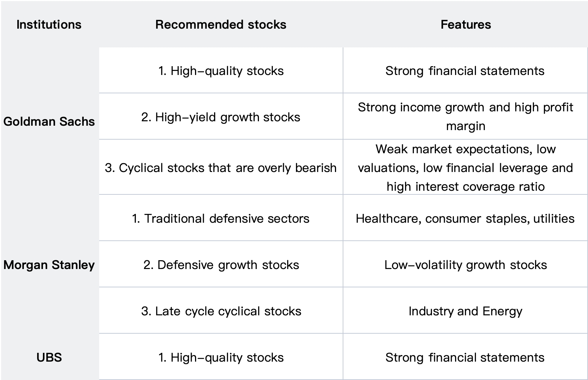Click the Institutions column header
The width and height of the screenshot is (588, 380).
coord(49,25)
